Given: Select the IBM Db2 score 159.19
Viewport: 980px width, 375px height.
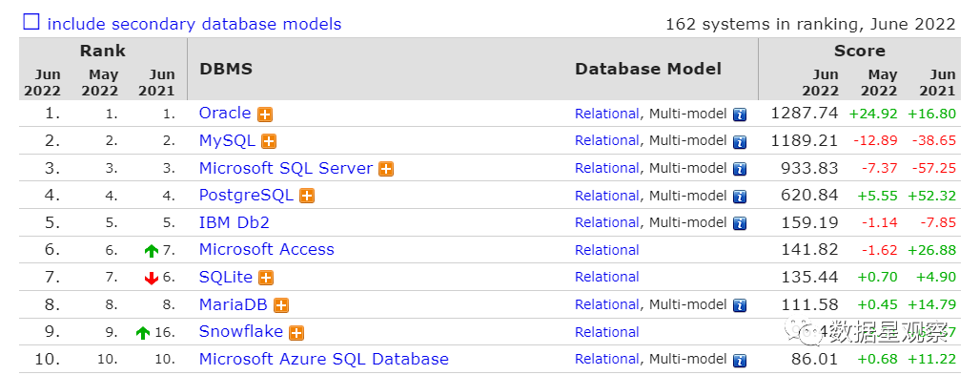Looking at the screenshot, I should (x=809, y=222).
